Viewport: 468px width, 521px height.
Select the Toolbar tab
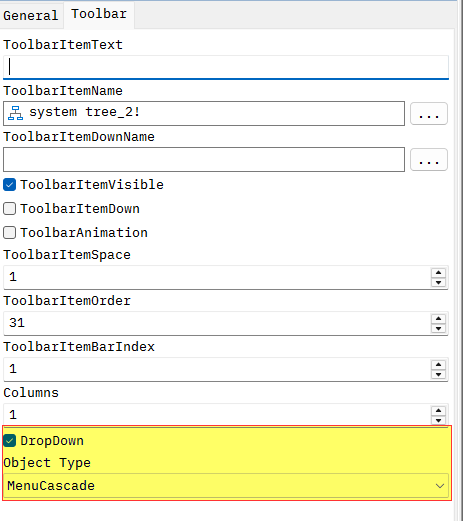pos(99,14)
